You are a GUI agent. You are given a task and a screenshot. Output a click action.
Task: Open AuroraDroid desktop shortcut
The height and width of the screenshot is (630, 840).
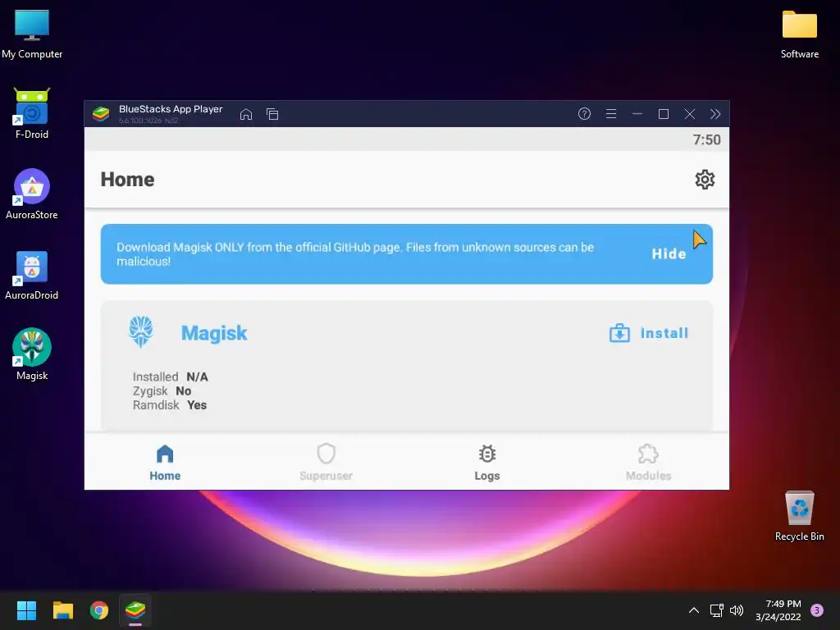(x=32, y=275)
